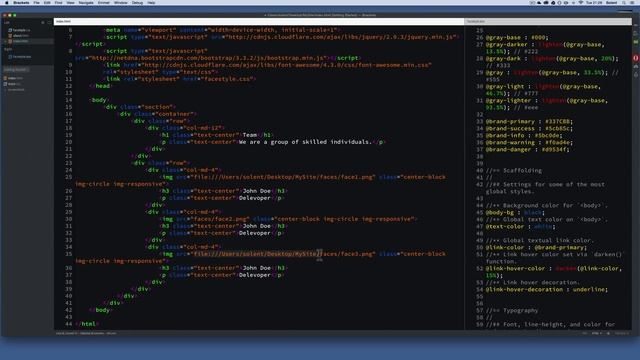Click "We are a group of skilled individuals."
The height and width of the screenshot is (360, 640).
305,142
